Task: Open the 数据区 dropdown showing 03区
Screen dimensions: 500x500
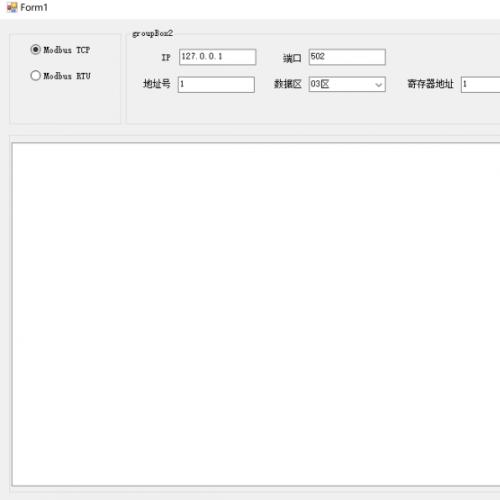Action: pyautogui.click(x=347, y=84)
